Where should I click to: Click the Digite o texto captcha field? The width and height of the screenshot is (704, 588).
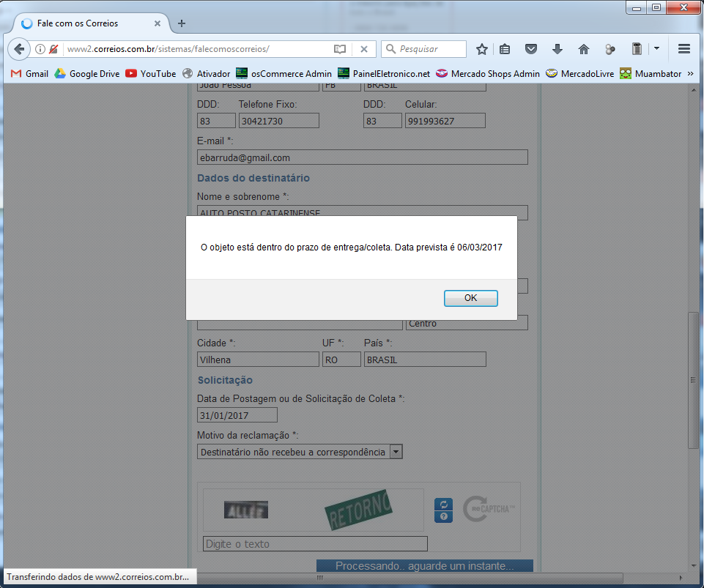[x=315, y=543]
